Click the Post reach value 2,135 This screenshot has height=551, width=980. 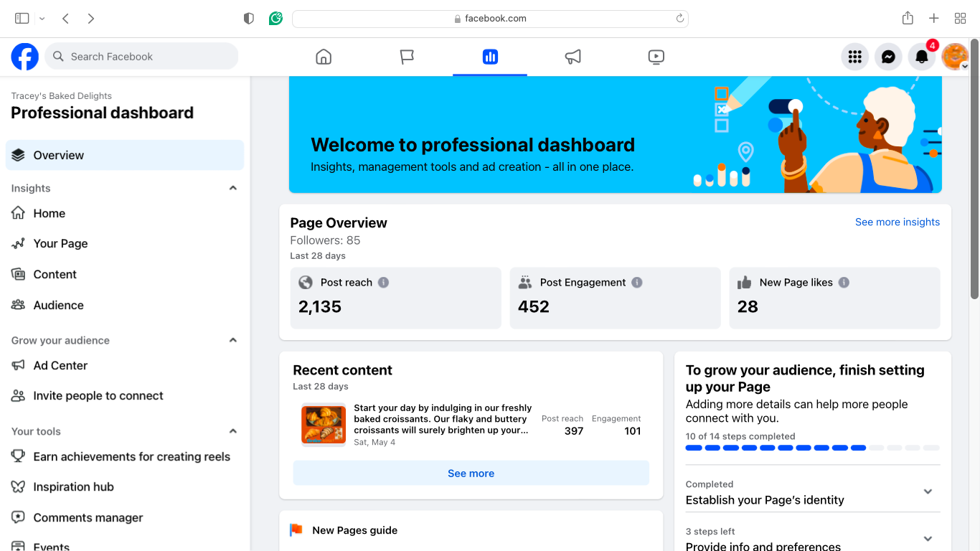pyautogui.click(x=320, y=307)
